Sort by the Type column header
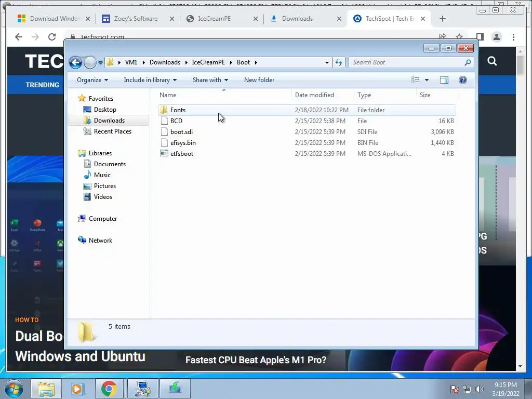Screen dimensions: 532x399 [385, 95]
